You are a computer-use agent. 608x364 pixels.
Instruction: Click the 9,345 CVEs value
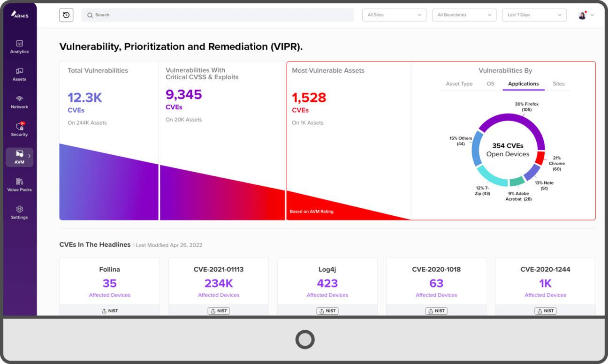pos(184,95)
